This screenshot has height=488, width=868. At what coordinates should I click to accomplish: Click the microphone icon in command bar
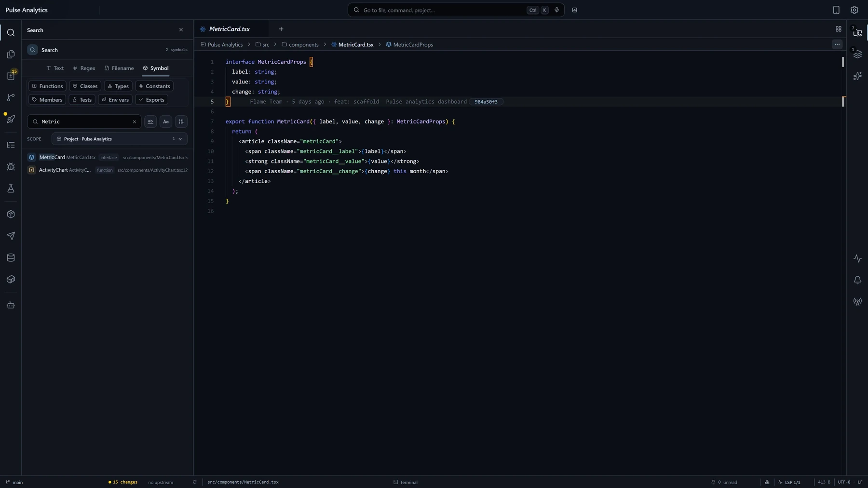click(x=556, y=10)
